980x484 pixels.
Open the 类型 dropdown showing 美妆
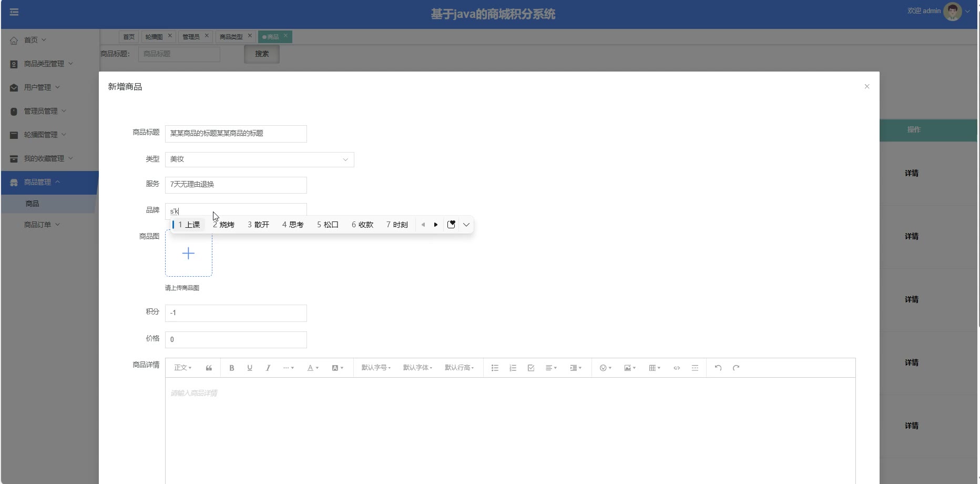260,159
